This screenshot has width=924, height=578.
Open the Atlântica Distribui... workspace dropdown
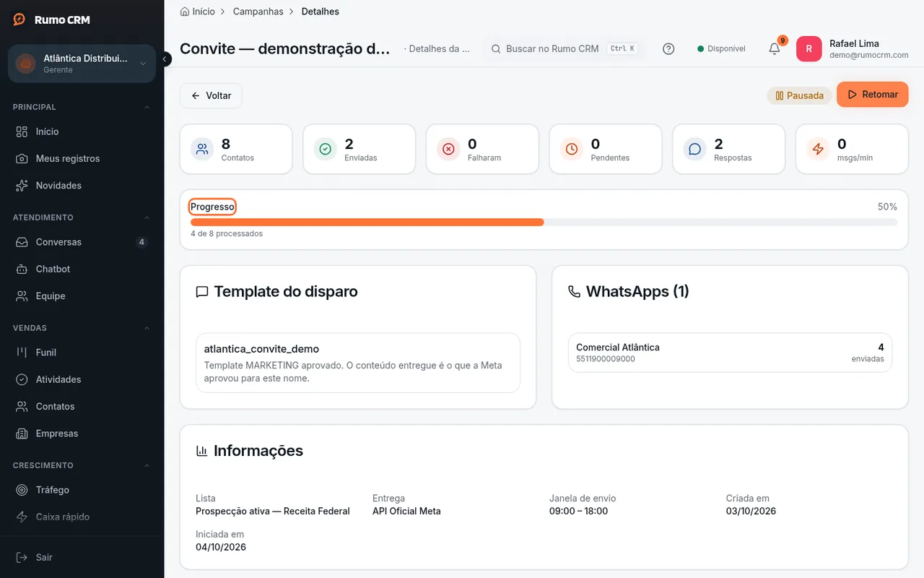[82, 64]
